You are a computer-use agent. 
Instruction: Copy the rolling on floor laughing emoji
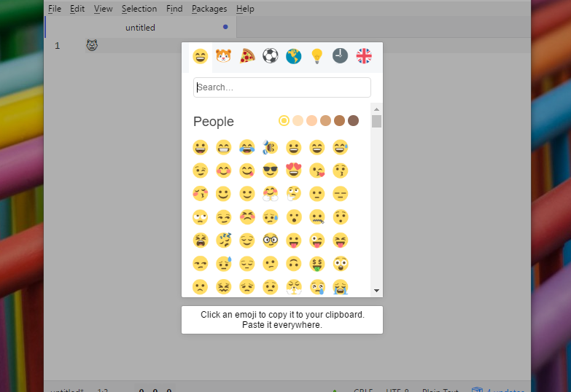[x=271, y=147]
